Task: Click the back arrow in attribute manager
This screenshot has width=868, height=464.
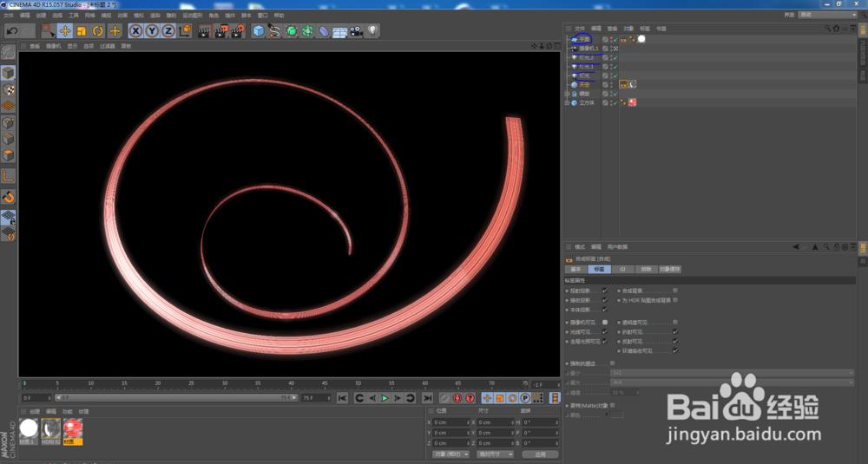Action: [x=795, y=247]
